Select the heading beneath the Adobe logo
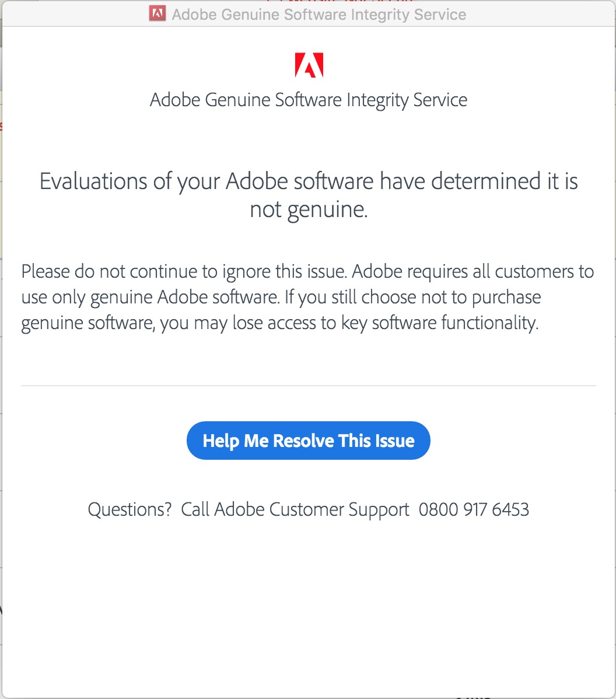Image resolution: width=616 pixels, height=699 pixels. coord(309,100)
